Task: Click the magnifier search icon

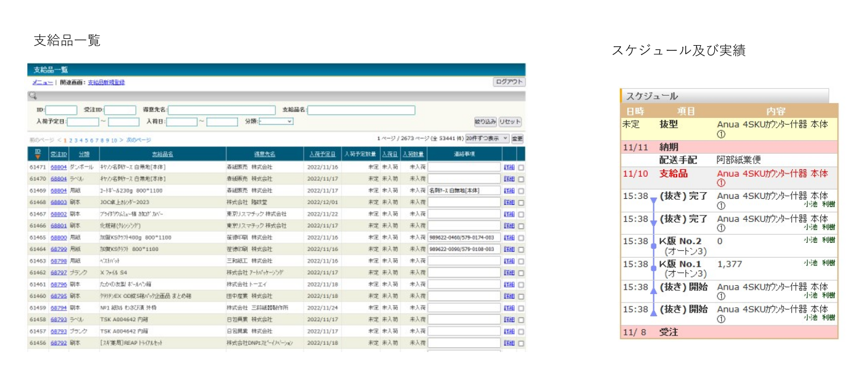Action: pyautogui.click(x=33, y=96)
